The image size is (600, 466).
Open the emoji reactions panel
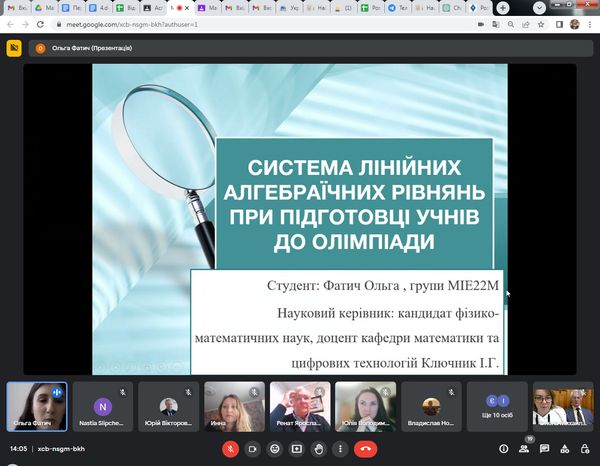point(274,449)
